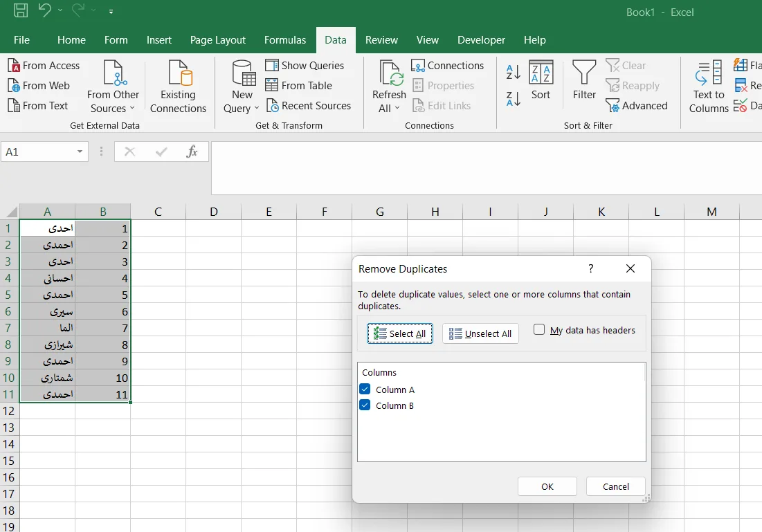
Task: Click cell A4 containing احسانی
Action: click(x=47, y=278)
